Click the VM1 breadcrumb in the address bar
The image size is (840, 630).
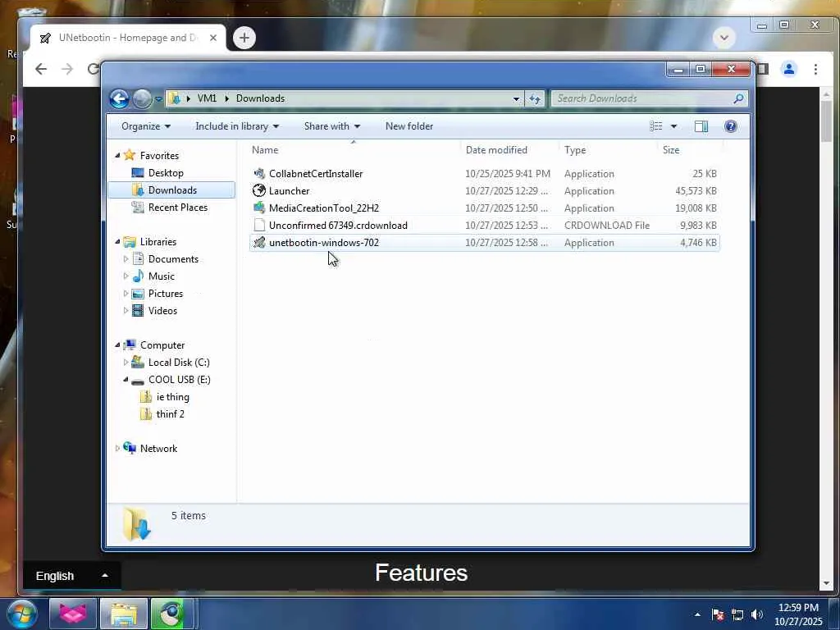207,98
